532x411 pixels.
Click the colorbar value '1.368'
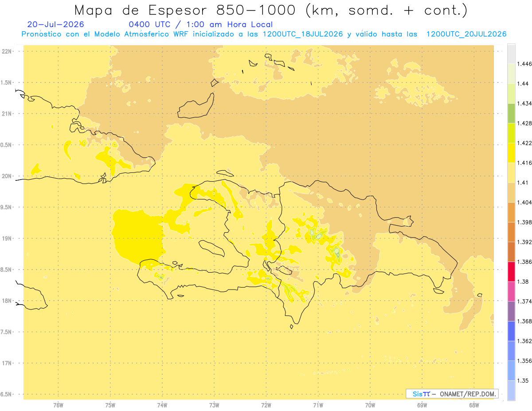(x=524, y=321)
